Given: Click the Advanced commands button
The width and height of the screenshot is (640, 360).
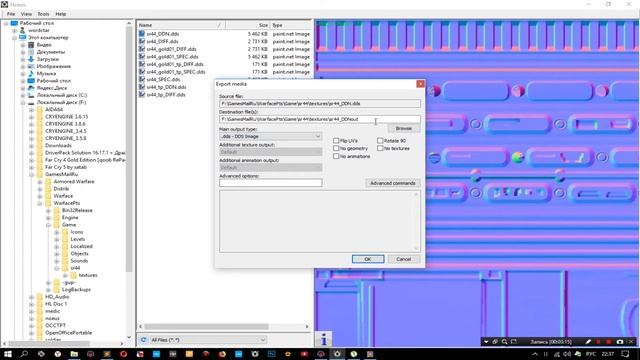Looking at the screenshot, I should [x=392, y=183].
